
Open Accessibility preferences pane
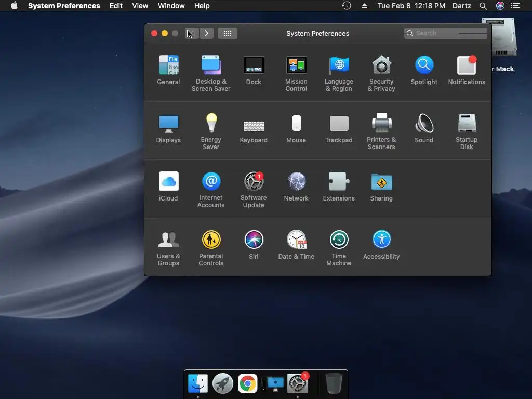click(x=381, y=245)
